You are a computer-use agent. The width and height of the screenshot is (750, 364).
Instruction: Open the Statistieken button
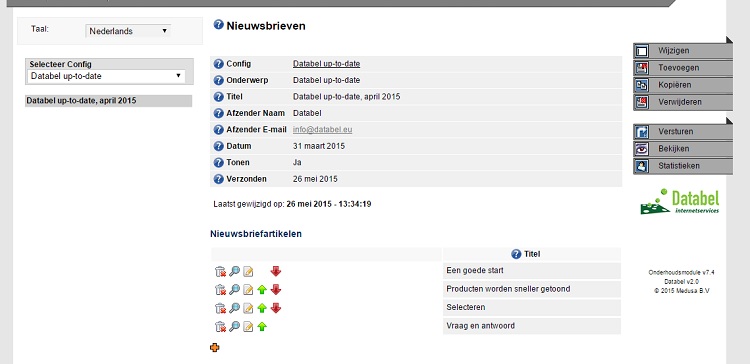(x=683, y=166)
